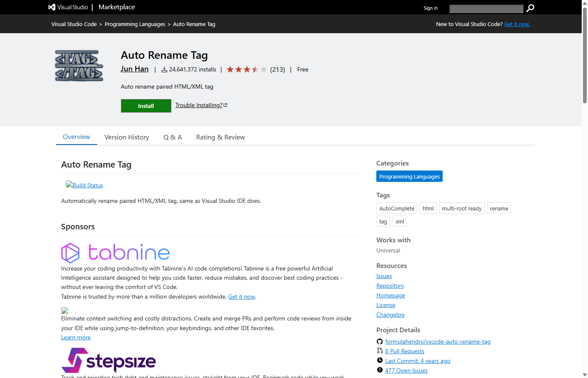
Task: Open the Issues resource link
Action: coord(384,276)
